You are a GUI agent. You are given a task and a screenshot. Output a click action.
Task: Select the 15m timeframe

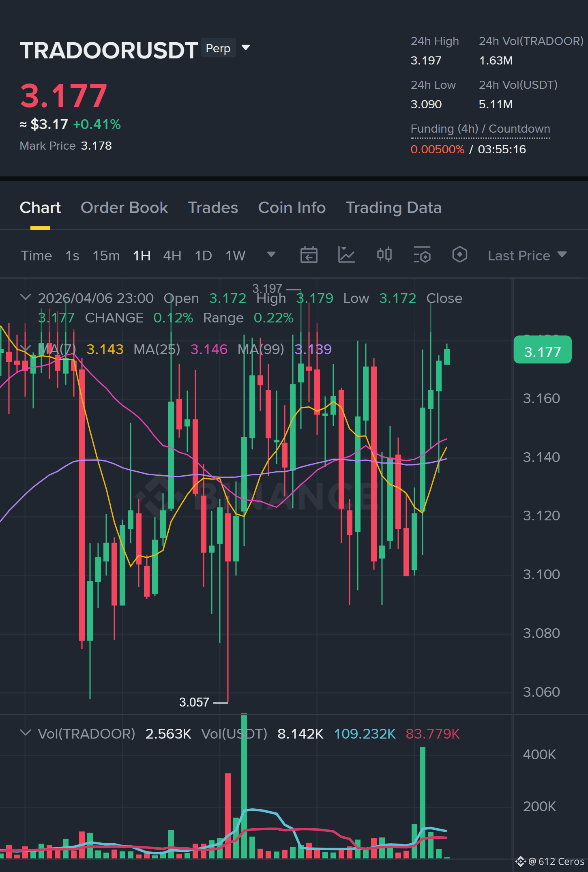106,256
